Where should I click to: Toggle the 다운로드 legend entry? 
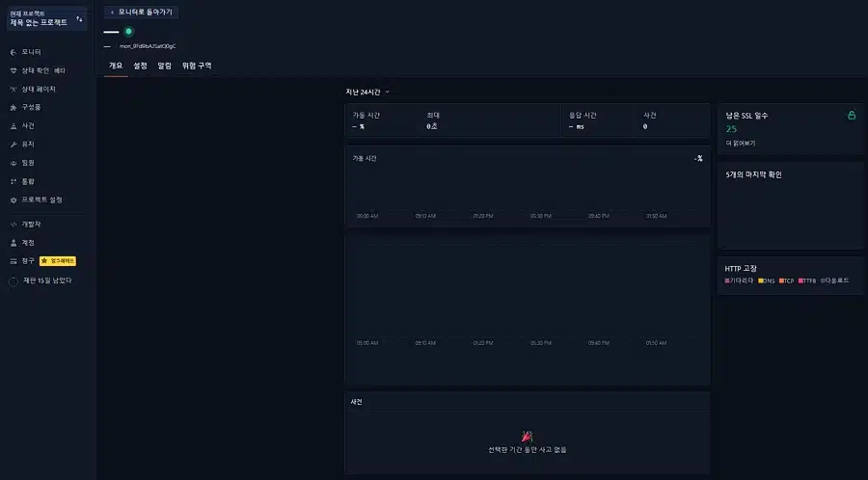pos(835,280)
